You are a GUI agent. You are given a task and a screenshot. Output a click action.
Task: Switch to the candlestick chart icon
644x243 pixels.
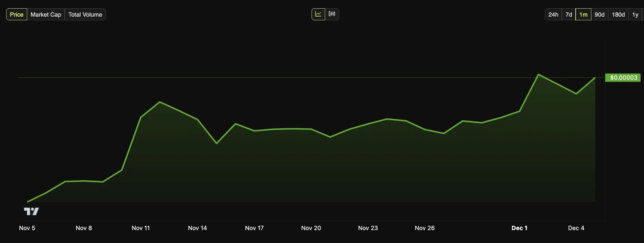click(x=332, y=14)
